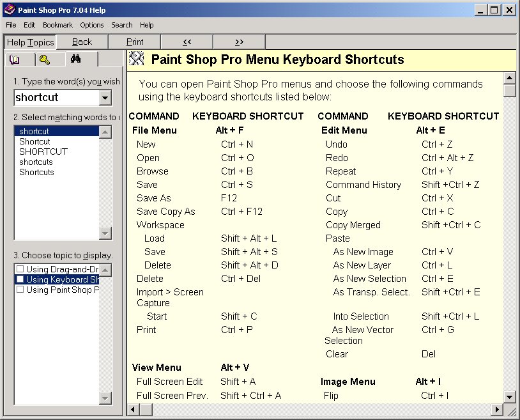
Task: Select the Find binoculars icon tab
Action: (75, 59)
